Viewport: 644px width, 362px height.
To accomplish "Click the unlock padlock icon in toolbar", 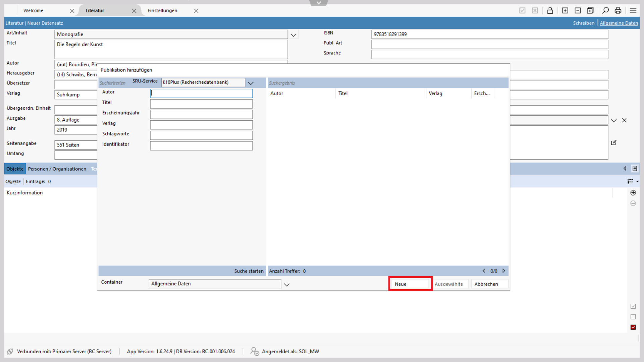I will click(x=550, y=11).
